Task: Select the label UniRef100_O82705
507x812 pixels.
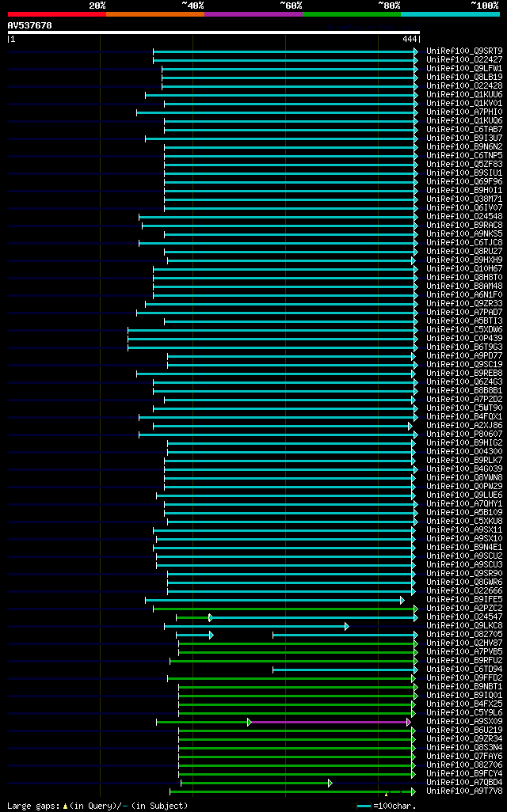Action: tap(464, 635)
